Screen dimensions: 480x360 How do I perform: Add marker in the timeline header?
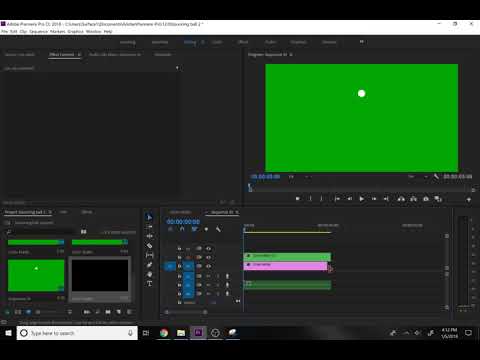tap(206, 229)
